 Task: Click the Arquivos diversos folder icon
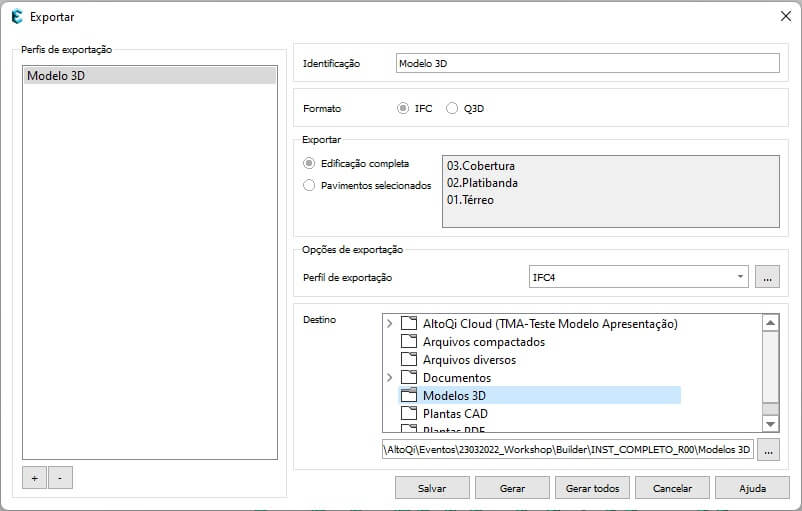(409, 359)
